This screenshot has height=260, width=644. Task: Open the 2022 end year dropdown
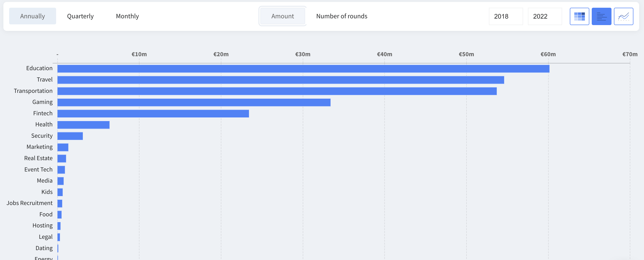point(545,17)
